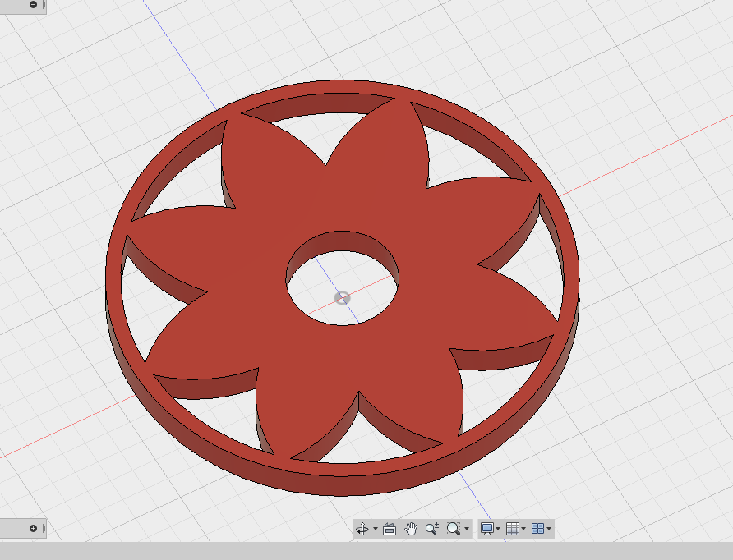The width and height of the screenshot is (733, 560).
Task: Open the Fit tool dropdown arrow
Action: (x=466, y=529)
